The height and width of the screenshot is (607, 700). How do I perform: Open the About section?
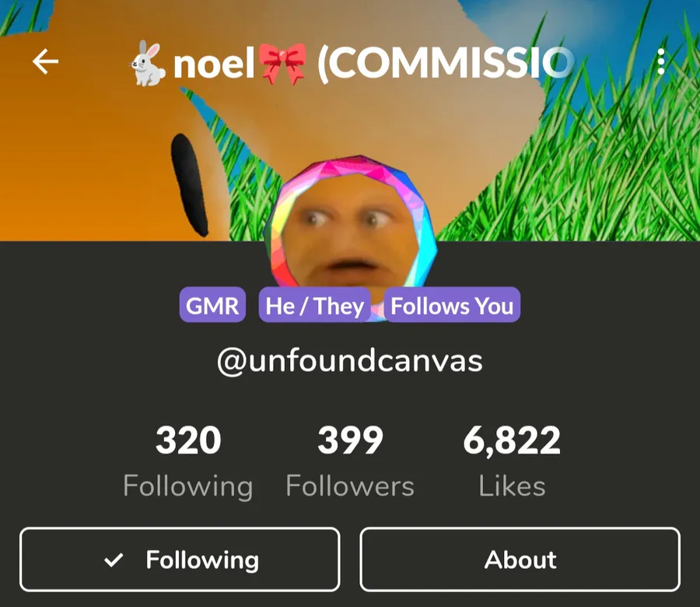520,560
